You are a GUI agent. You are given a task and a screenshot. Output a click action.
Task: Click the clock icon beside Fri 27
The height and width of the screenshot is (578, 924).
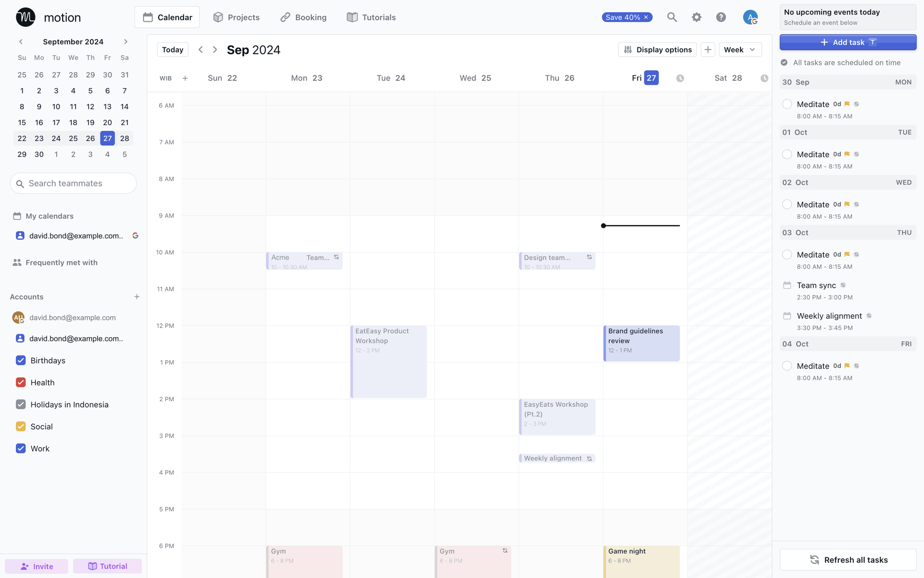pyautogui.click(x=680, y=78)
